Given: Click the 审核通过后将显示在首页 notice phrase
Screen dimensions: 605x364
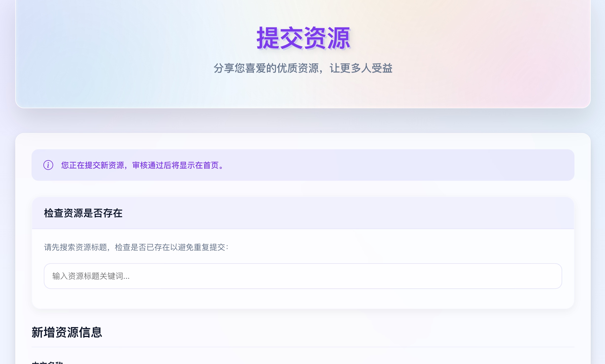Looking at the screenshot, I should pyautogui.click(x=175, y=165).
